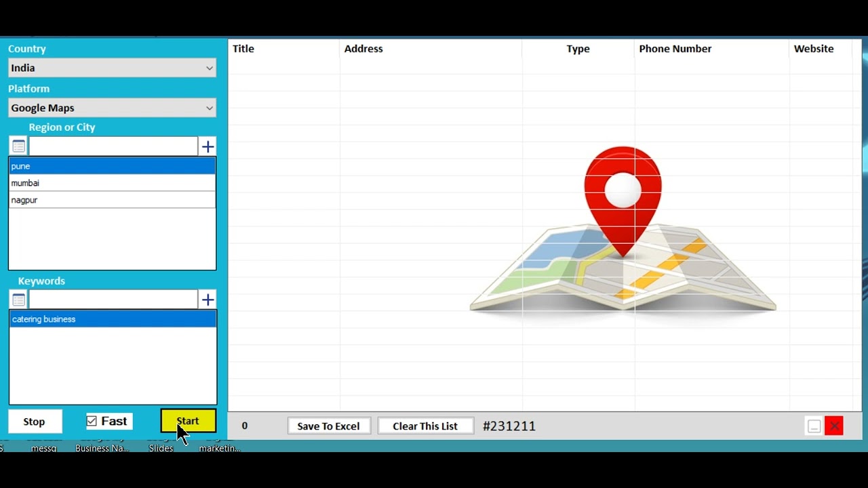
Task: Click the Type column header
Action: (578, 49)
